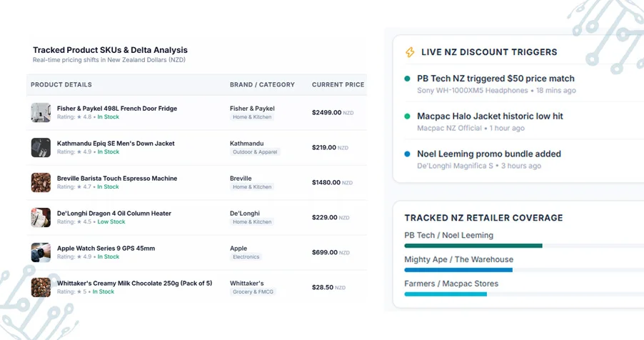
Task: Click the Home & Kitchen tag under De'Longhi
Action: click(252, 222)
